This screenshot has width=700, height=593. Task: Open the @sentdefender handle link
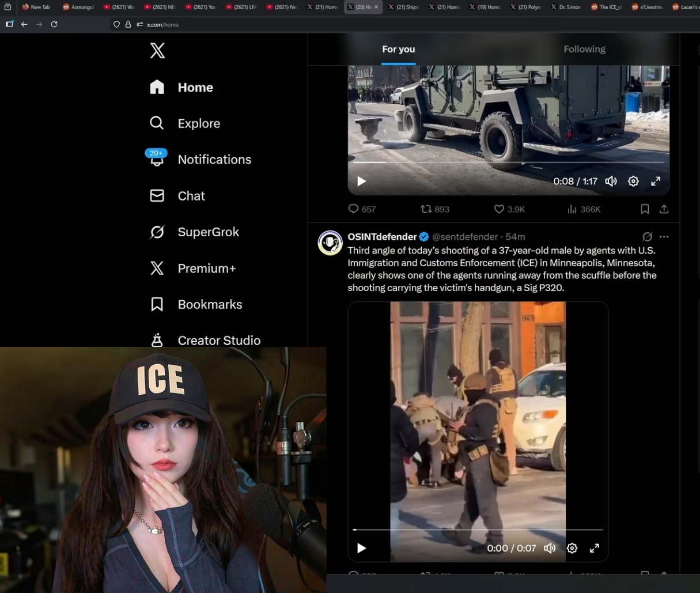coord(465,237)
